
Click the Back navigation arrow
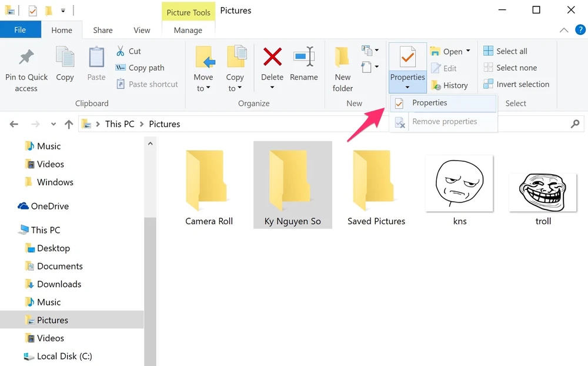point(14,124)
